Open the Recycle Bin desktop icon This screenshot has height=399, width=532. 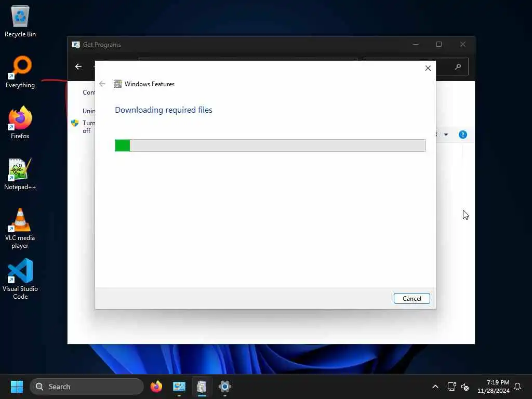click(x=20, y=21)
